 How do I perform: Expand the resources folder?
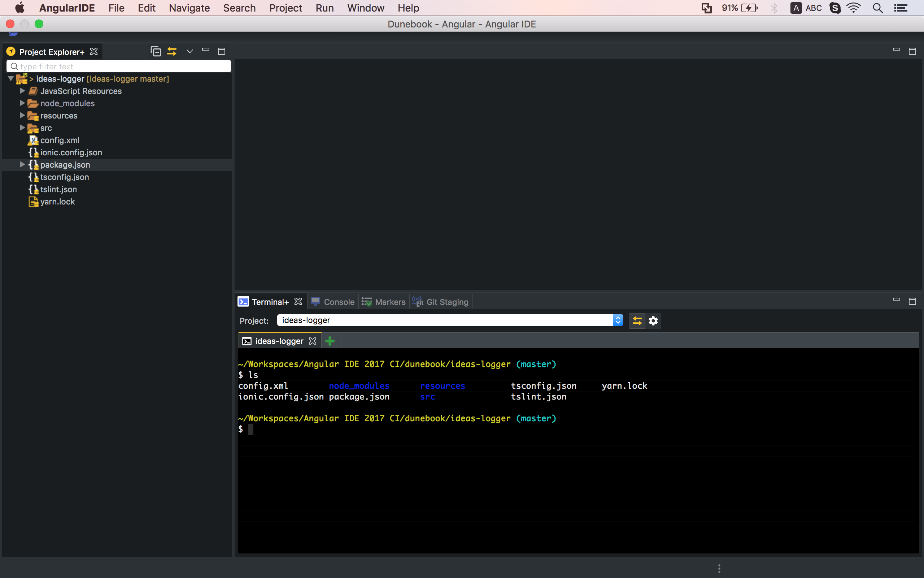(22, 116)
